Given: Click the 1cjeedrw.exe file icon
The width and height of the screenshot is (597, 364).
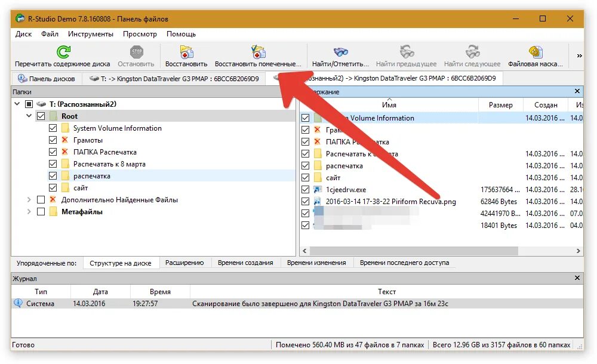Looking at the screenshot, I should coord(318,190).
